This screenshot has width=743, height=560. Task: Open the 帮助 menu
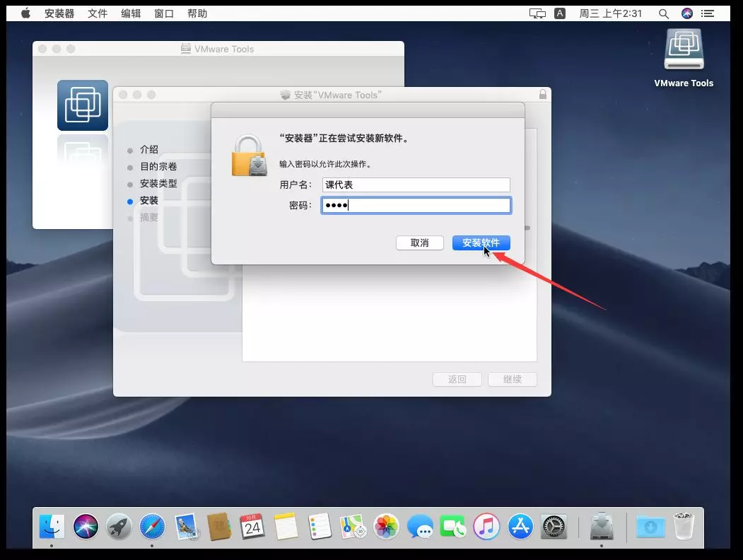click(x=197, y=13)
